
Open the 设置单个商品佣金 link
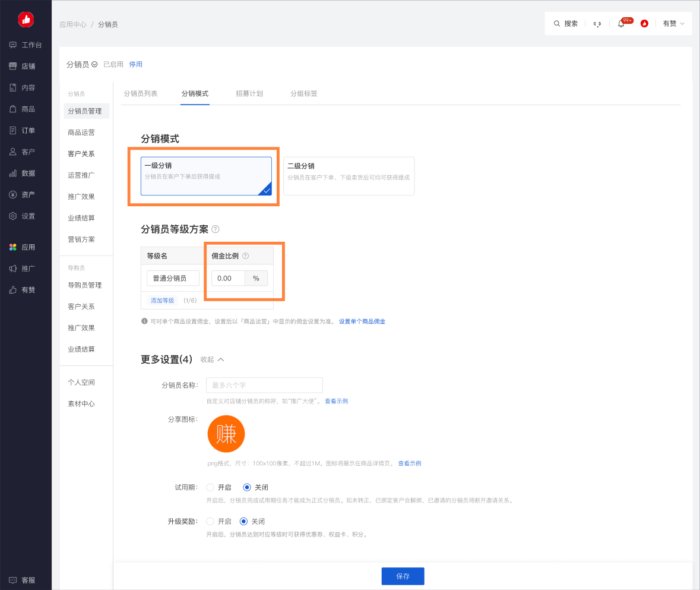click(362, 321)
